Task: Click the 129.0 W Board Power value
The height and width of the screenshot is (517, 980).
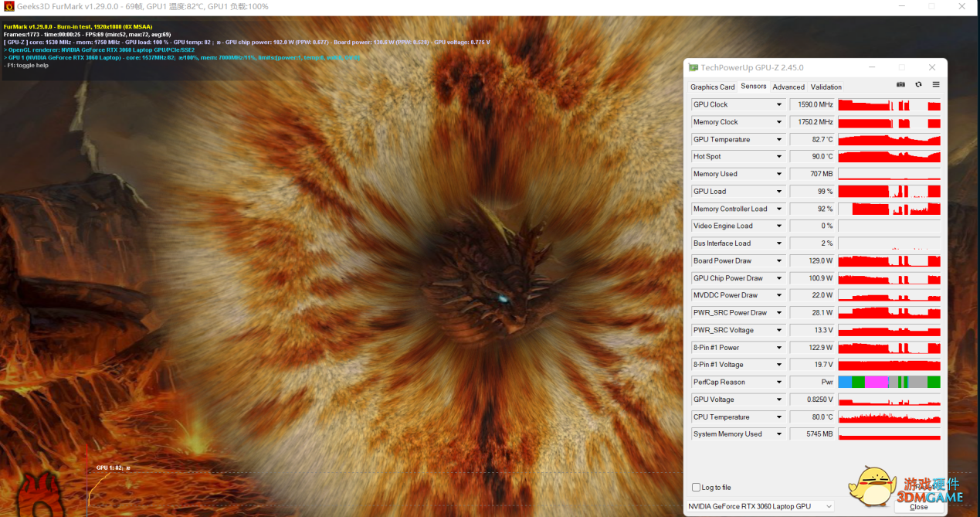Action: click(x=812, y=261)
